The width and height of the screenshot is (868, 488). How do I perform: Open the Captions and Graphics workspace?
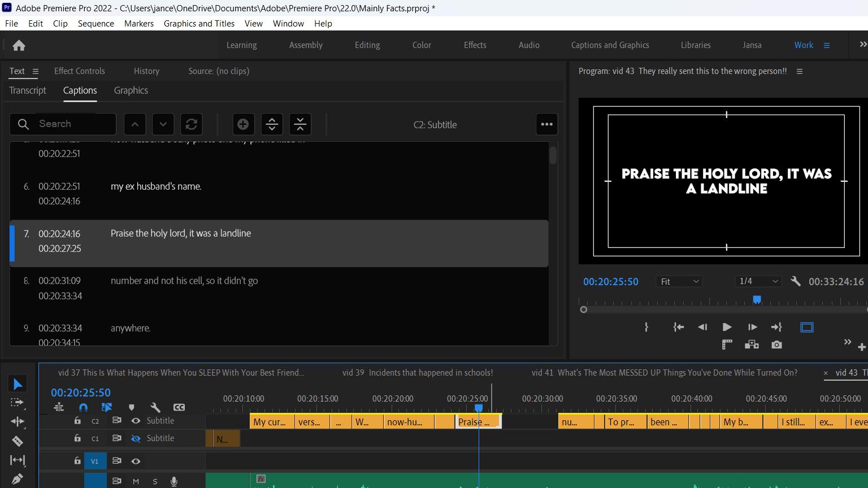pos(610,45)
